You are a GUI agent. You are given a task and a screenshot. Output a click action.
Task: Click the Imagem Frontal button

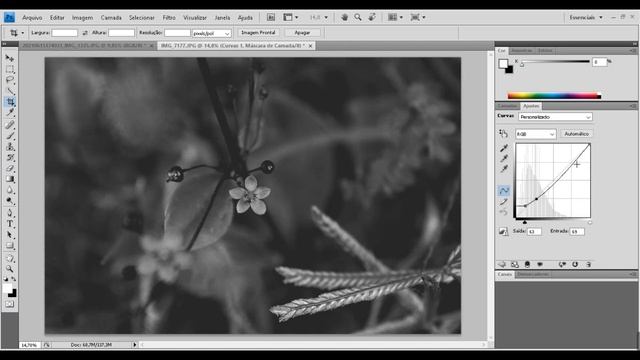pyautogui.click(x=258, y=33)
